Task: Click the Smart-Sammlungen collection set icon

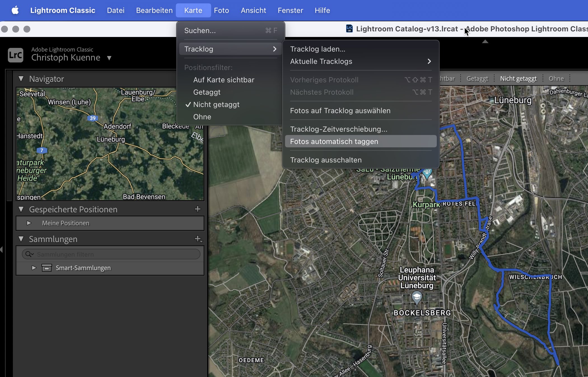Action: (47, 268)
